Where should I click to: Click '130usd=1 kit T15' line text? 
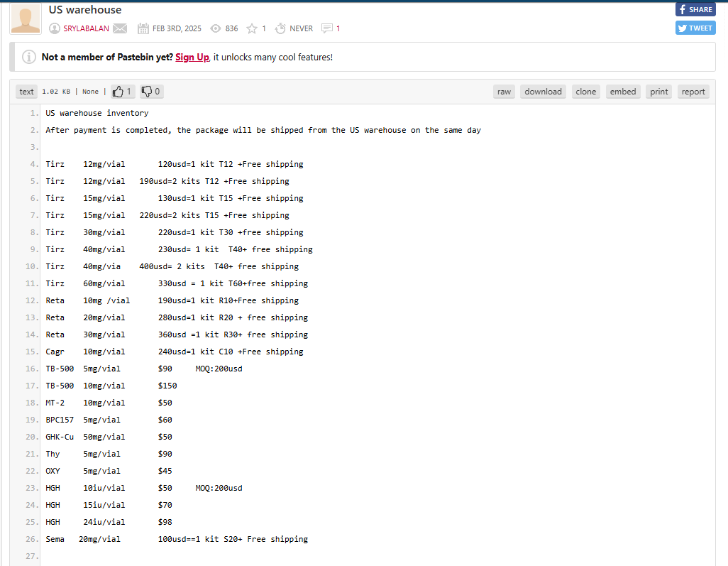tap(231, 198)
